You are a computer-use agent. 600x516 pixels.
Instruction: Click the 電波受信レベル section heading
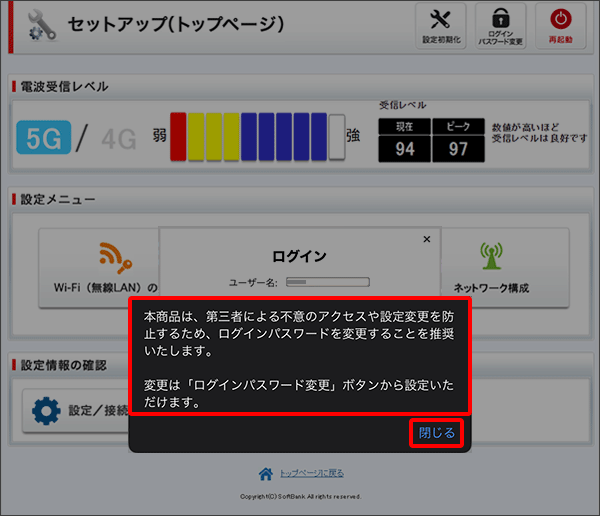coord(64,87)
